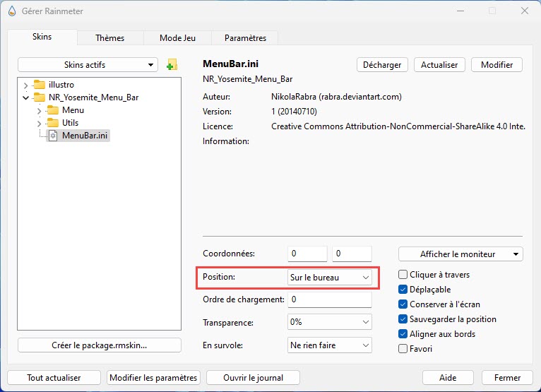Click the MenuBar.ini file icon
The width and height of the screenshot is (541, 392).
pyautogui.click(x=53, y=136)
